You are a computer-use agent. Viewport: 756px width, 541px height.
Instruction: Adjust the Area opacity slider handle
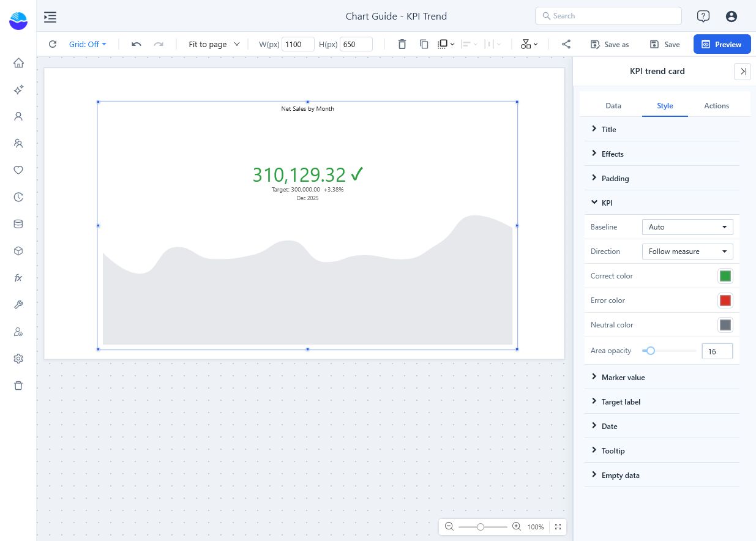pos(651,351)
